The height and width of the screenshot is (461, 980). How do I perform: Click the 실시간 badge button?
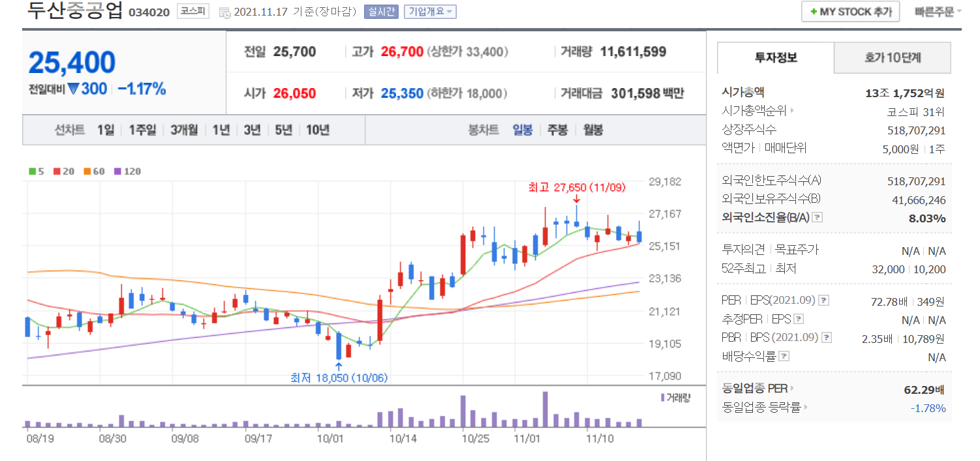381,12
